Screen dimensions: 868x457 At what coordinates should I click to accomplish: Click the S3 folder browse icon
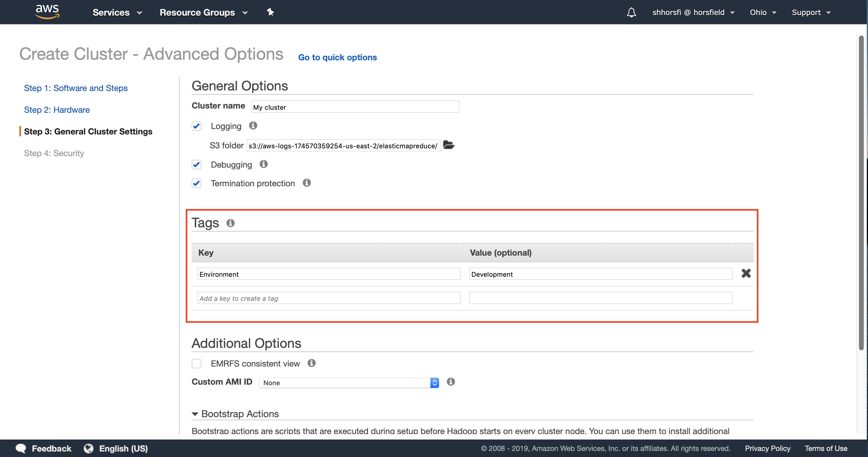448,145
